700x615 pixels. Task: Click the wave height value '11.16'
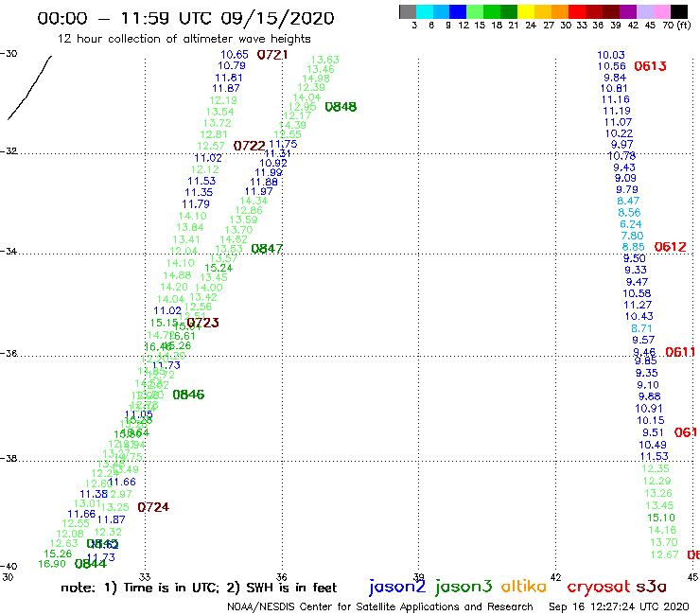(616, 99)
